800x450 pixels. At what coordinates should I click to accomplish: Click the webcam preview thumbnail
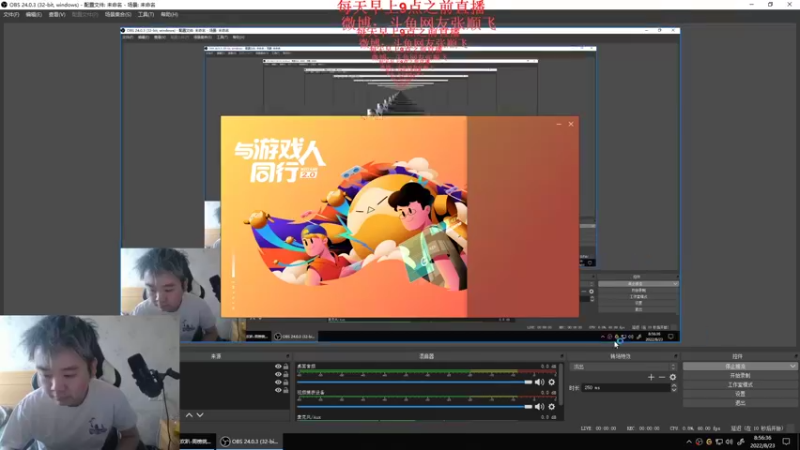[90, 383]
